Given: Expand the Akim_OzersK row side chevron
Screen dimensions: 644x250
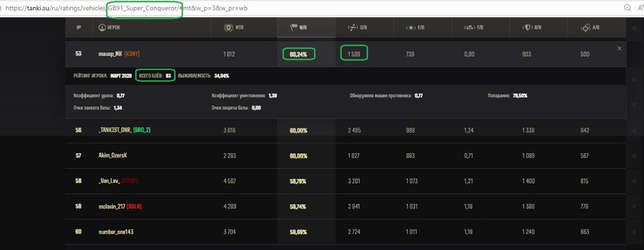Looking at the screenshot, I should coord(634,156).
